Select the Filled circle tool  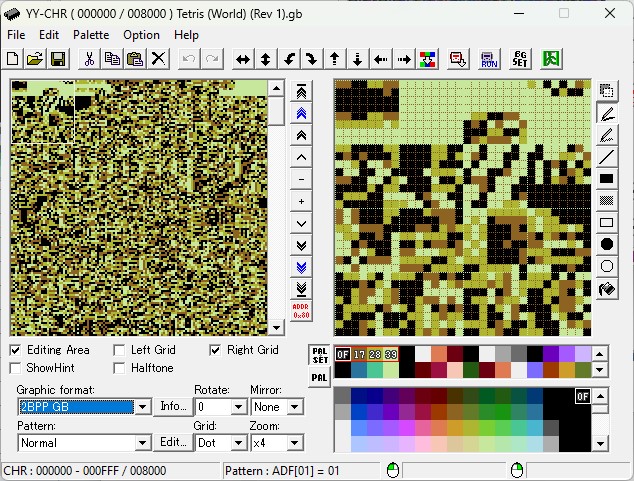pos(607,244)
